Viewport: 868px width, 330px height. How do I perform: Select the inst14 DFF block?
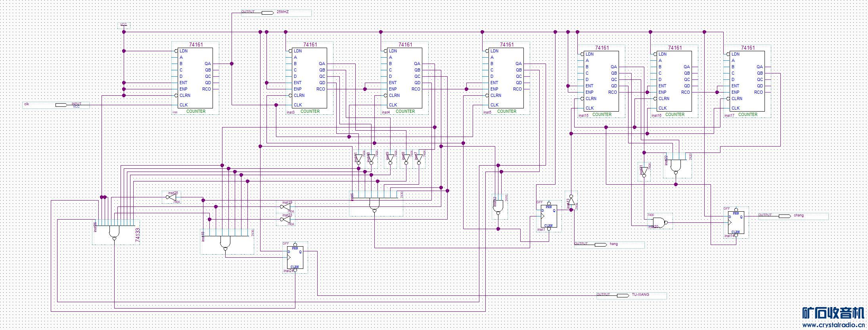[x=736, y=222]
